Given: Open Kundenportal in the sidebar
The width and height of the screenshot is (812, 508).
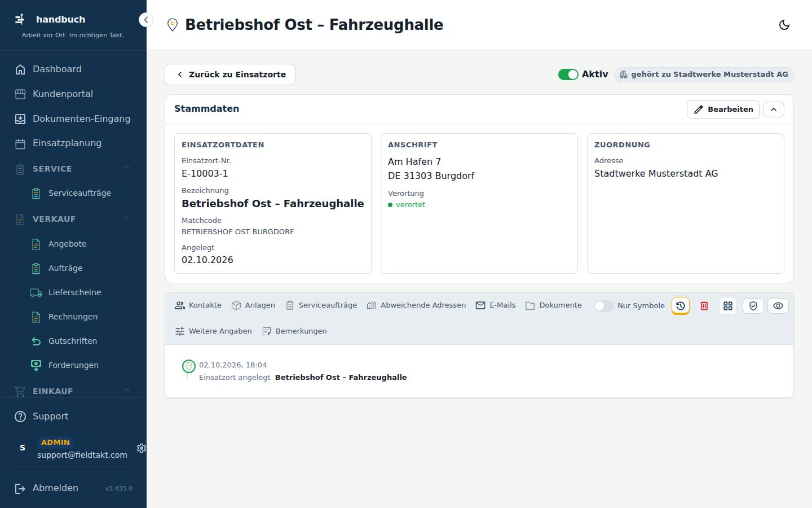Looking at the screenshot, I should tap(73, 94).
